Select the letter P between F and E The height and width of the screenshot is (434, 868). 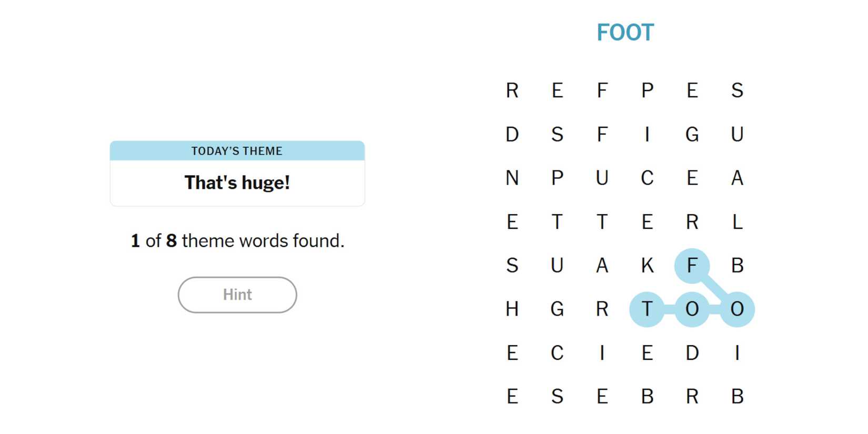[x=647, y=90]
